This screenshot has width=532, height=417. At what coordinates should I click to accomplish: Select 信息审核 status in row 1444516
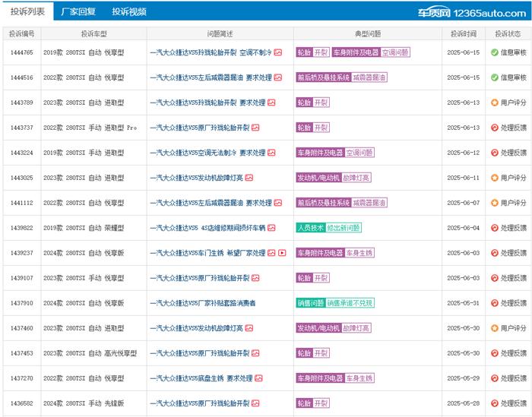514,77
